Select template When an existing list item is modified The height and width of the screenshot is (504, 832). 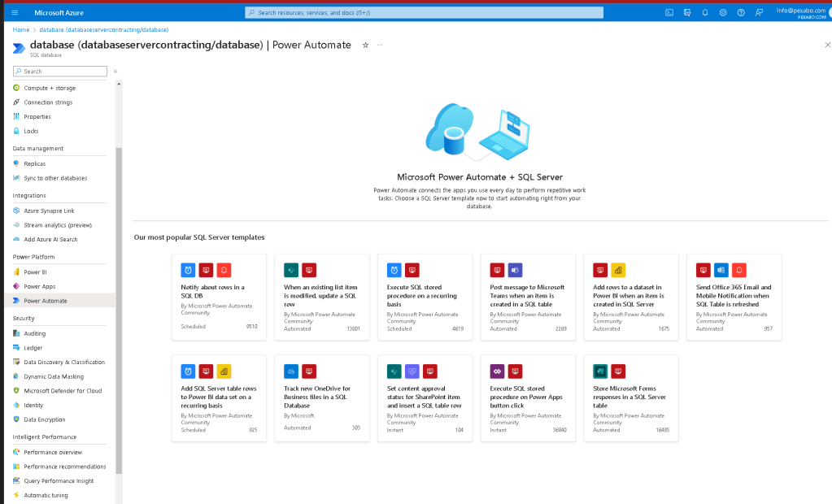click(x=322, y=297)
